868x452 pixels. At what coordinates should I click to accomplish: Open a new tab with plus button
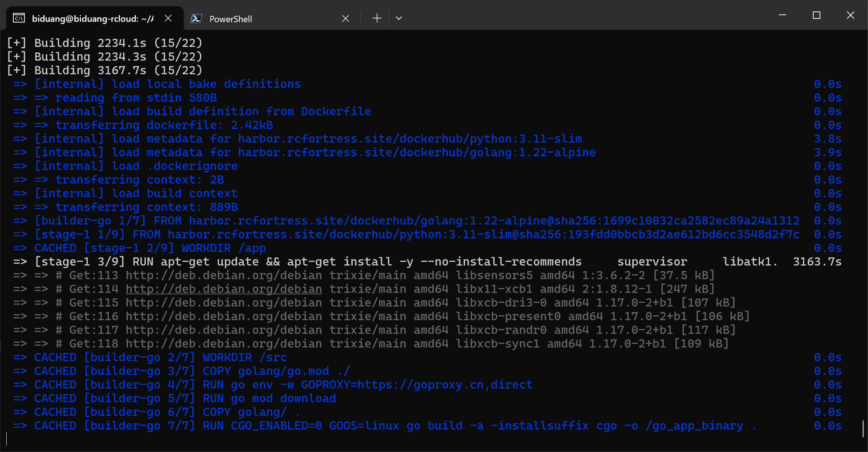click(377, 18)
